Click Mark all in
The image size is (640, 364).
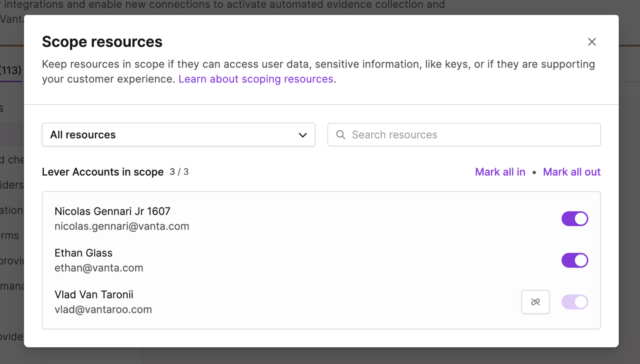point(500,172)
